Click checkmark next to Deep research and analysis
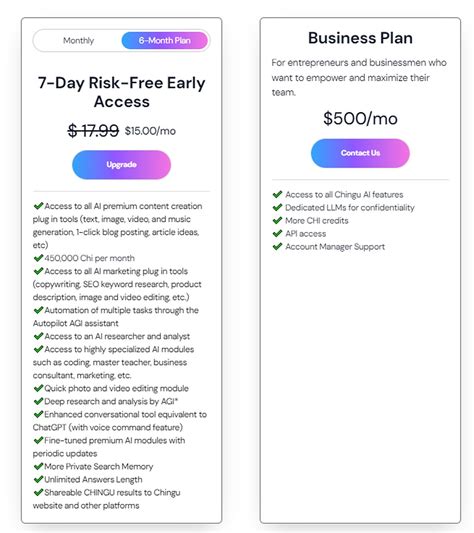This screenshot has width=474, height=533. pyautogui.click(x=38, y=401)
